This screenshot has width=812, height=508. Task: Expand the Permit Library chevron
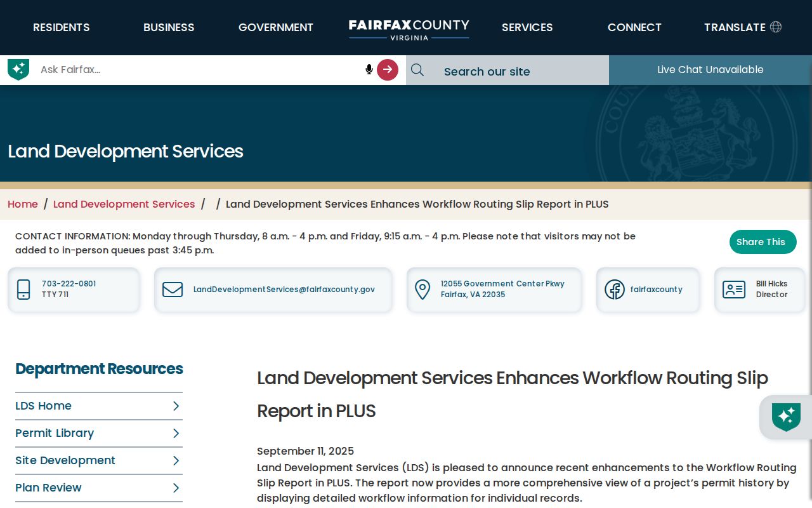point(176,433)
